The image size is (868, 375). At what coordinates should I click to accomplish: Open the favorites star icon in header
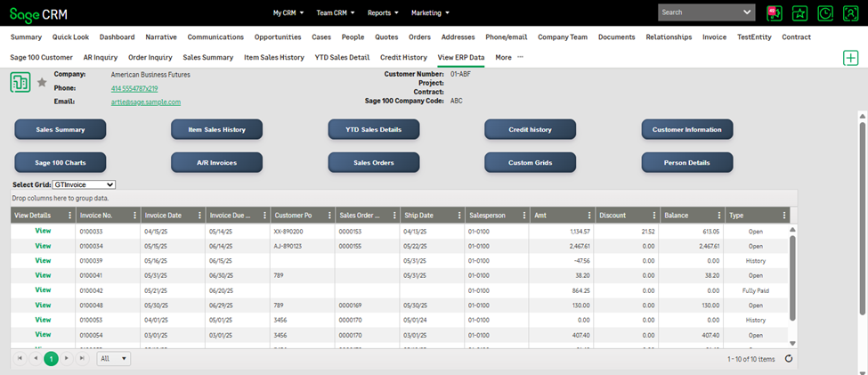tap(799, 12)
